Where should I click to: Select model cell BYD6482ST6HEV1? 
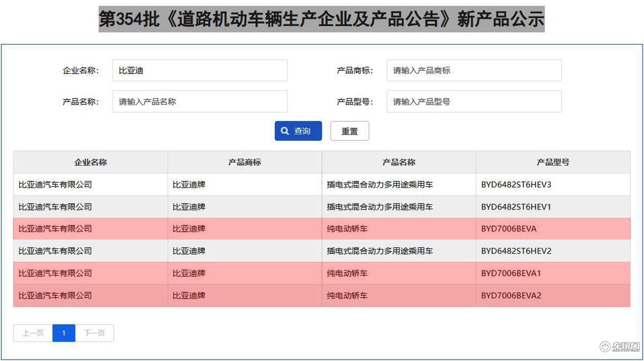click(516, 207)
